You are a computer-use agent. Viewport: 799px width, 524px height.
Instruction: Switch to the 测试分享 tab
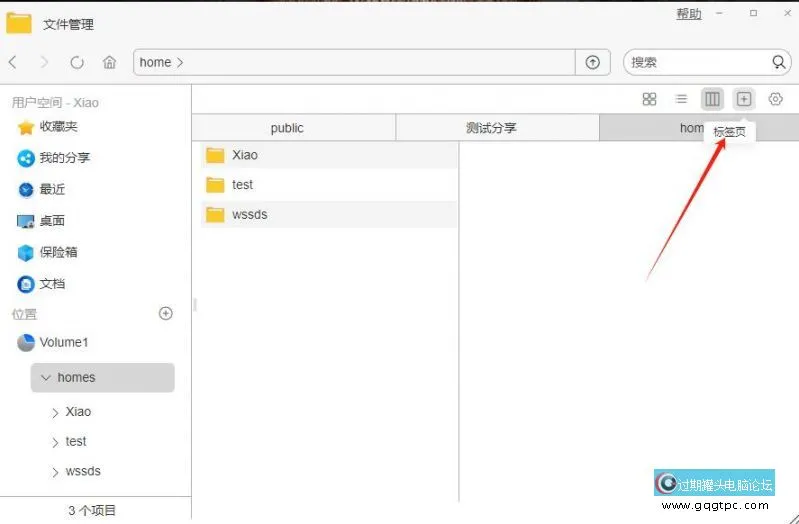[x=497, y=127]
